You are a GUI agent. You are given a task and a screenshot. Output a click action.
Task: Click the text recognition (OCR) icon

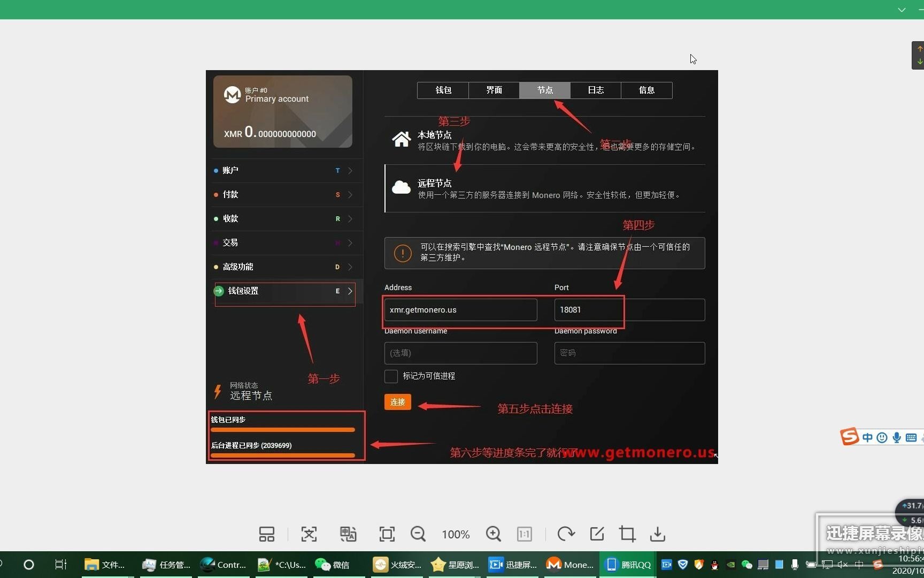[x=309, y=534]
